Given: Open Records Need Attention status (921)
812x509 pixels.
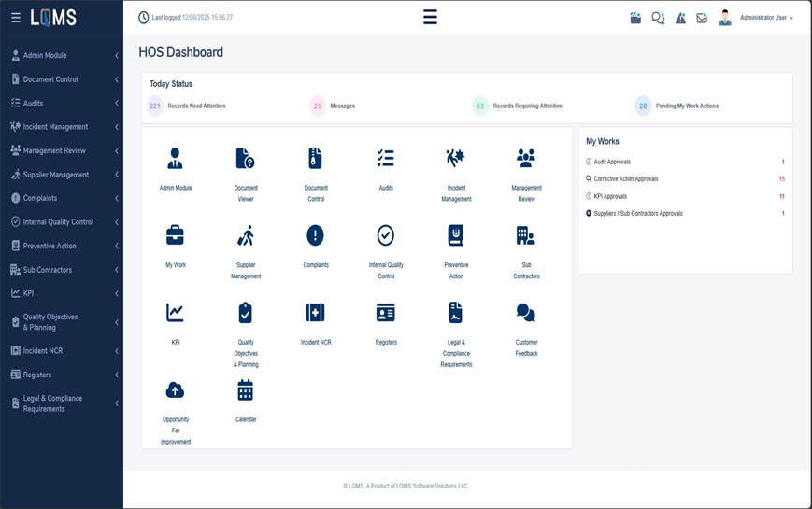Looking at the screenshot, I should click(187, 106).
